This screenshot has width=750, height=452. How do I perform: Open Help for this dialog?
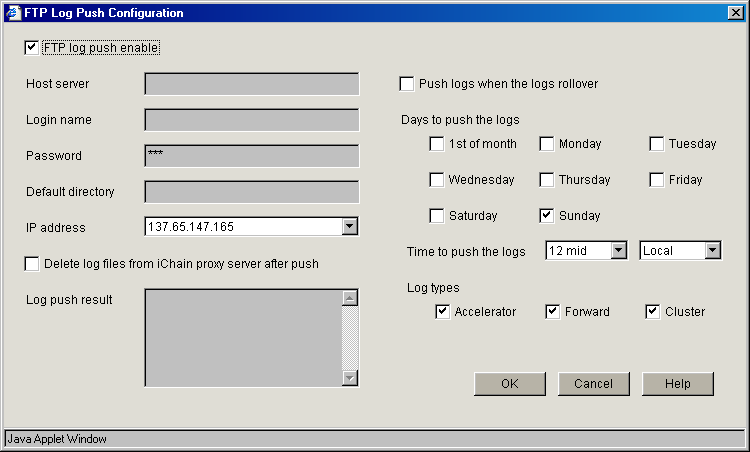[x=678, y=384]
